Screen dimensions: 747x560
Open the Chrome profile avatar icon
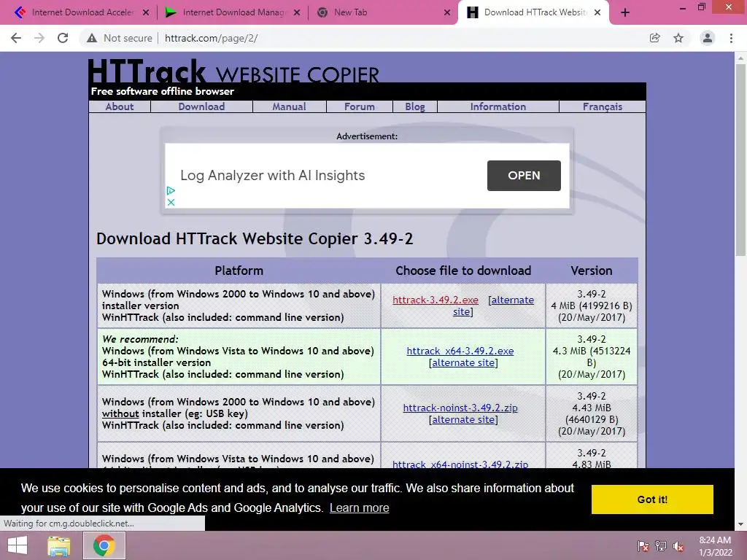[708, 38]
